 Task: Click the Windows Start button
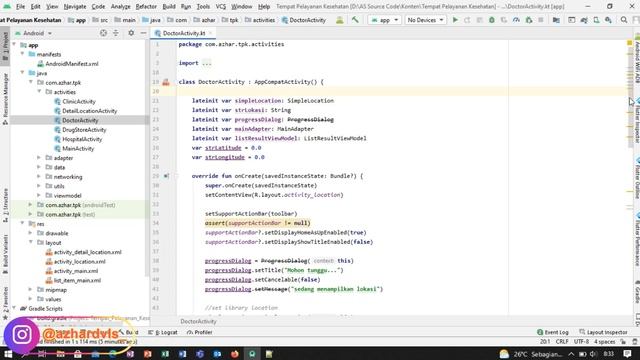[8, 354]
